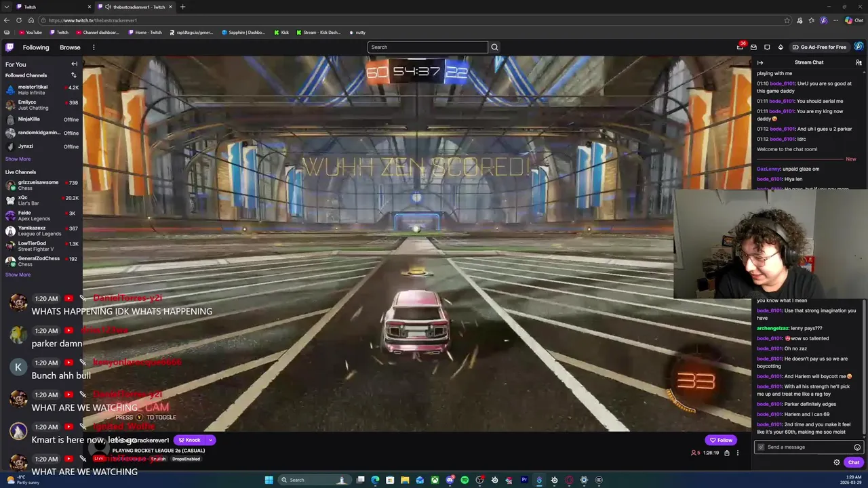Image resolution: width=868 pixels, height=488 pixels.
Task: Click the chat scrollbar
Action: pos(865,366)
